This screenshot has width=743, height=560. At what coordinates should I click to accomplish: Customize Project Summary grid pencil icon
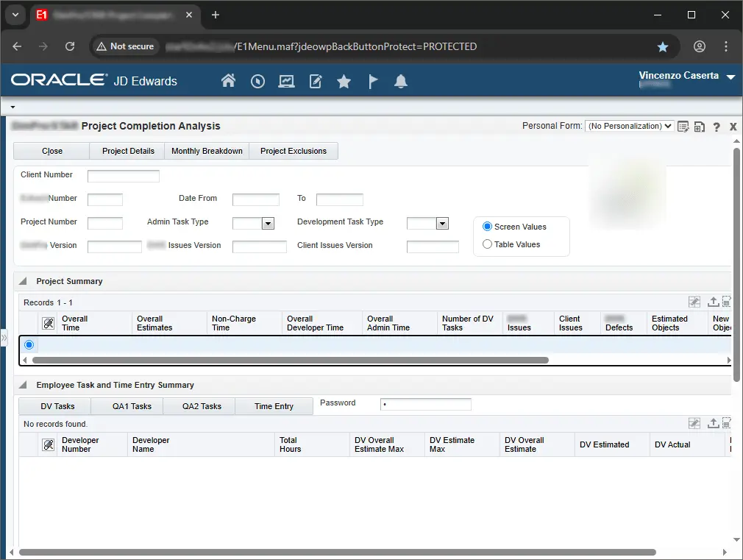(x=694, y=302)
